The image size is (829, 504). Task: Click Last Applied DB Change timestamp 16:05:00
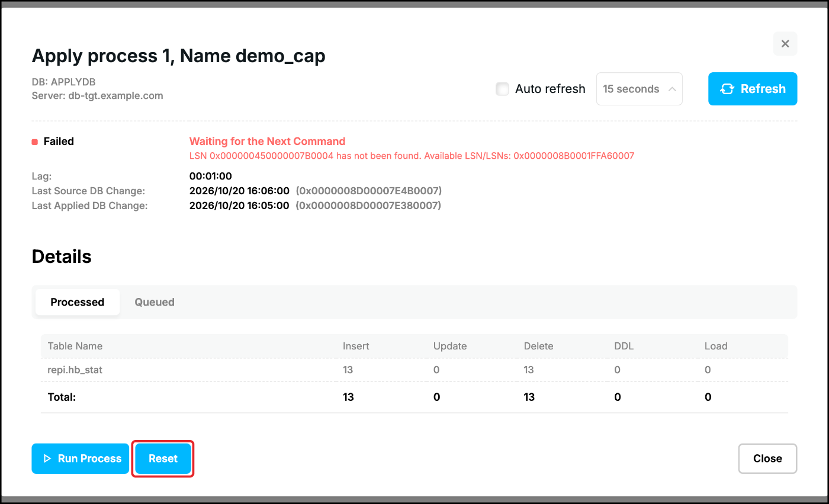pyautogui.click(x=239, y=206)
